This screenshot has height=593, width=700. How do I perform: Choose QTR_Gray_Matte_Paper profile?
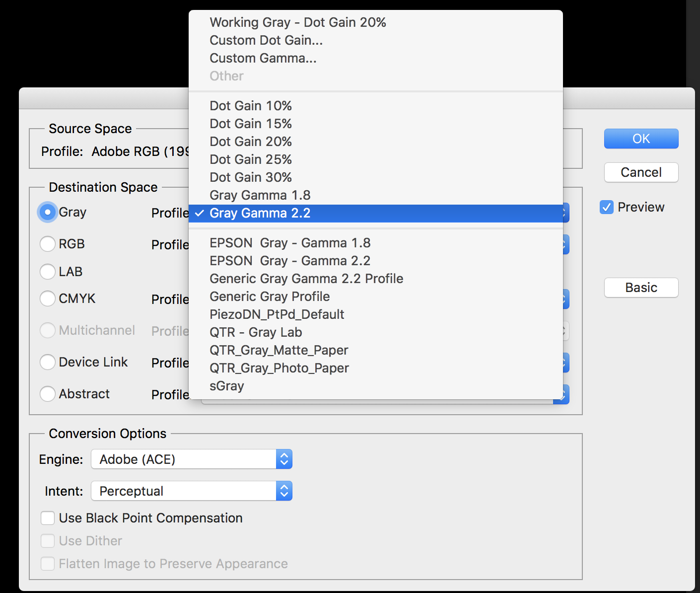point(279,350)
